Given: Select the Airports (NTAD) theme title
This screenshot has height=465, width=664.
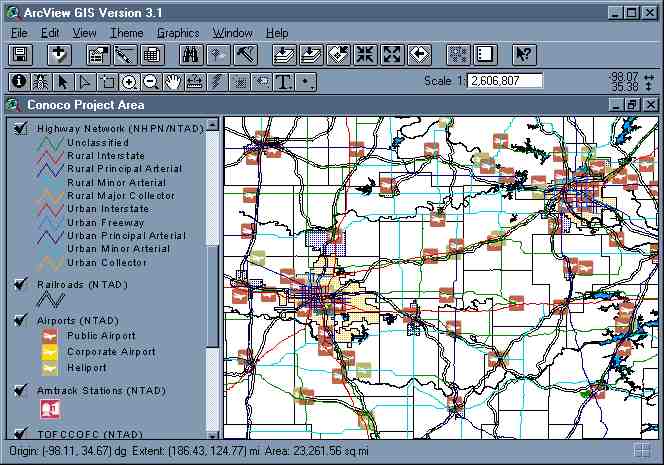Looking at the screenshot, I should pos(78,321).
